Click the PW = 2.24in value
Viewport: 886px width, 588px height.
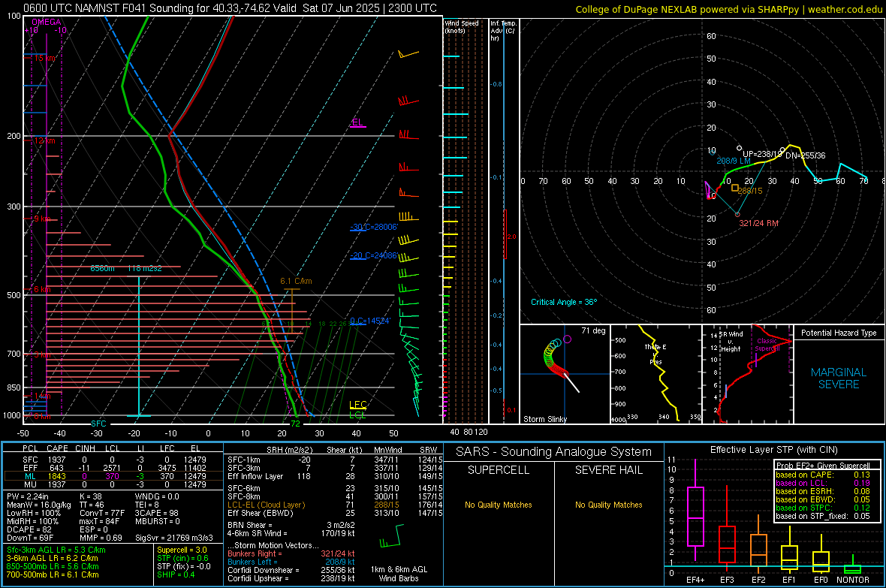28,496
